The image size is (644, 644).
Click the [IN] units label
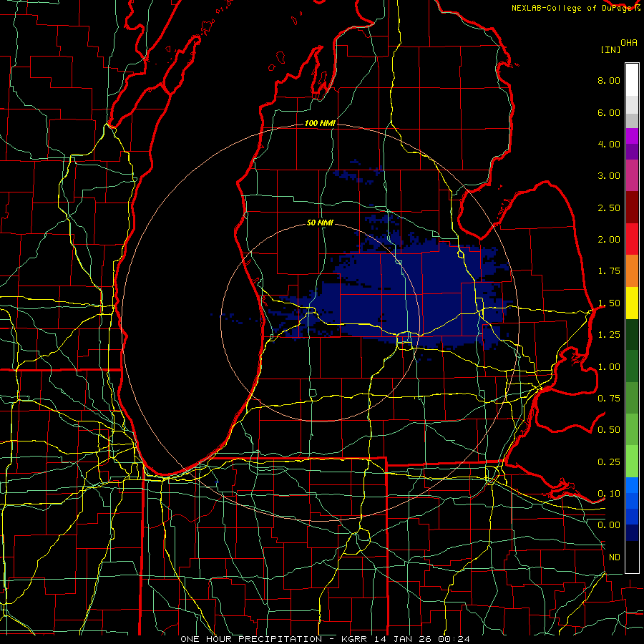point(610,49)
